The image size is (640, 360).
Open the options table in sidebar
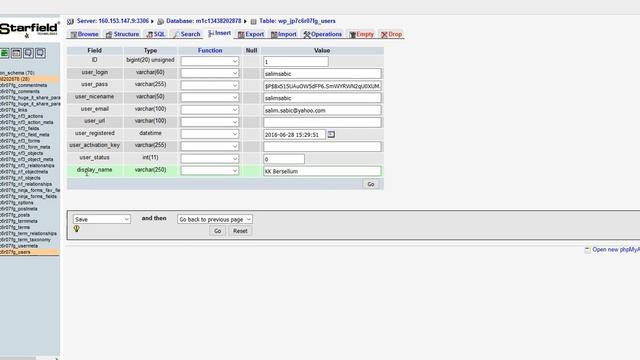[x=17, y=202]
